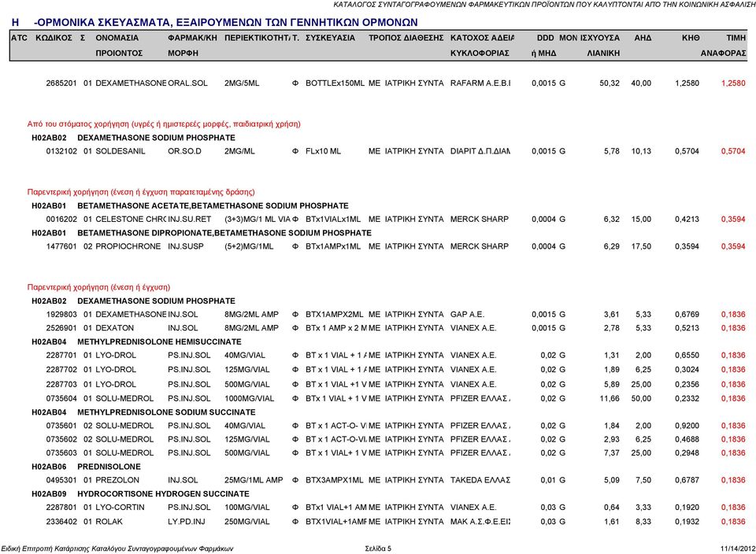Click the ΤΙΜΗ ΑΝΑΦΟΡΑΣ column header
This screenshot has width=756, height=554.
point(723,46)
